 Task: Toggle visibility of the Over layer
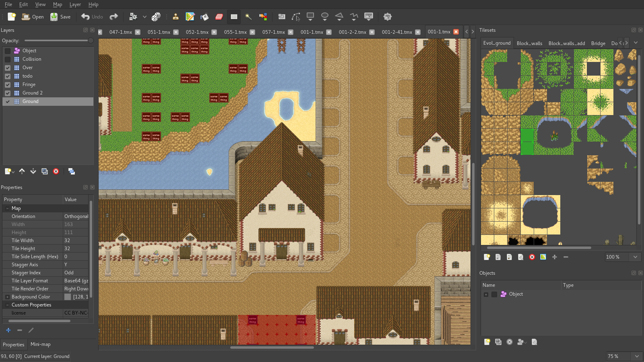(x=8, y=68)
